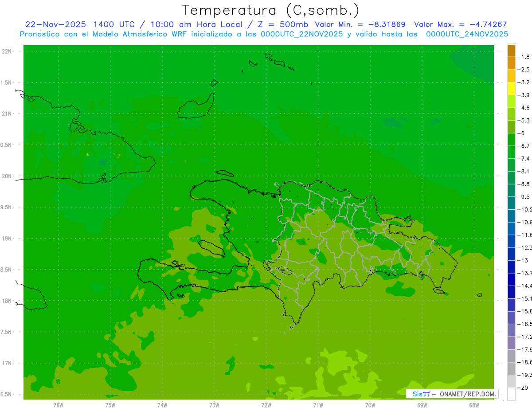Screen dimensions: 532x411
Task: Click the 68W longitude label
Action: [x=474, y=405]
